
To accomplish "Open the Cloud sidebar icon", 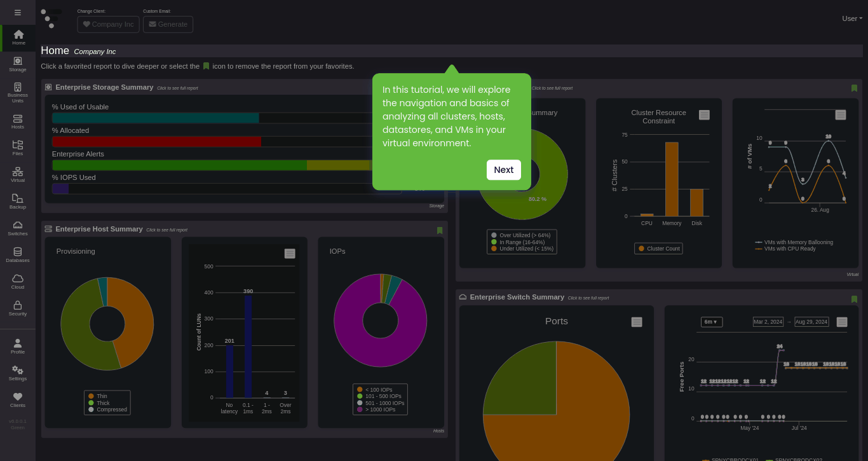I will tap(18, 282).
